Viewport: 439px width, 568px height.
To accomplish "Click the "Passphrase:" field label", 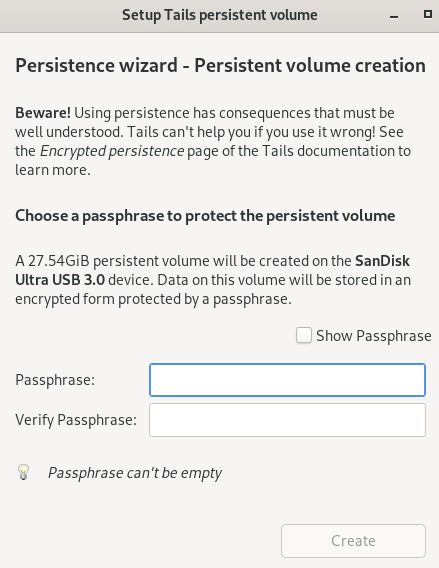I will coord(55,380).
